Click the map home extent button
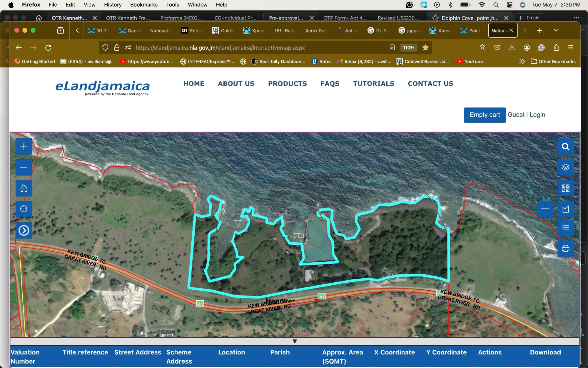This screenshot has width=588, height=368. tap(24, 188)
